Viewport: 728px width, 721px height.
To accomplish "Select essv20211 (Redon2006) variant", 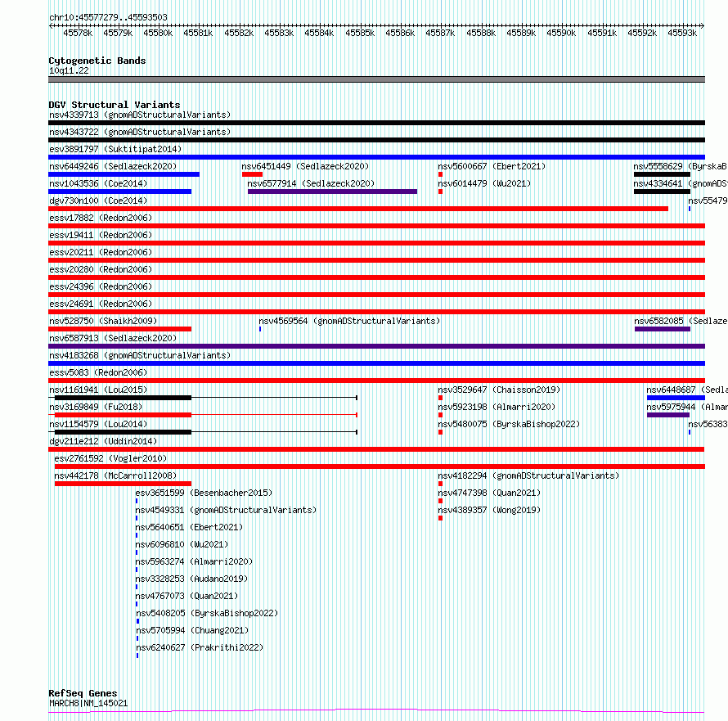I will click(101, 252).
